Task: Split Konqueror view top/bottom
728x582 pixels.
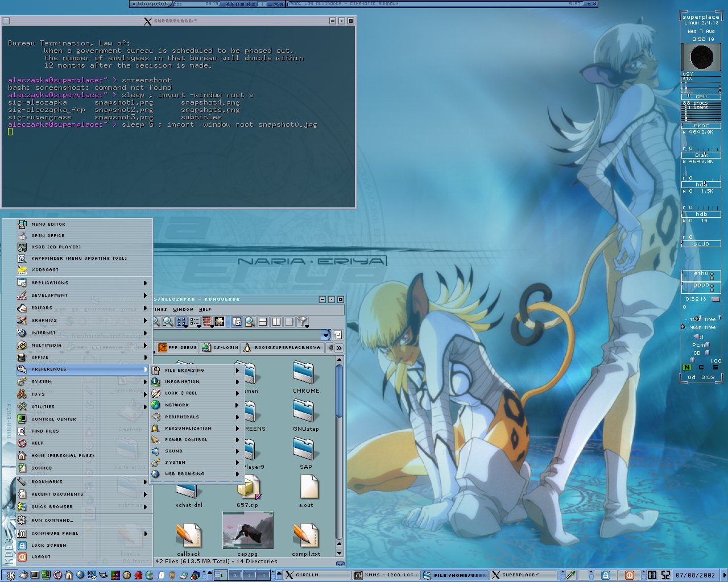Action: point(263,322)
